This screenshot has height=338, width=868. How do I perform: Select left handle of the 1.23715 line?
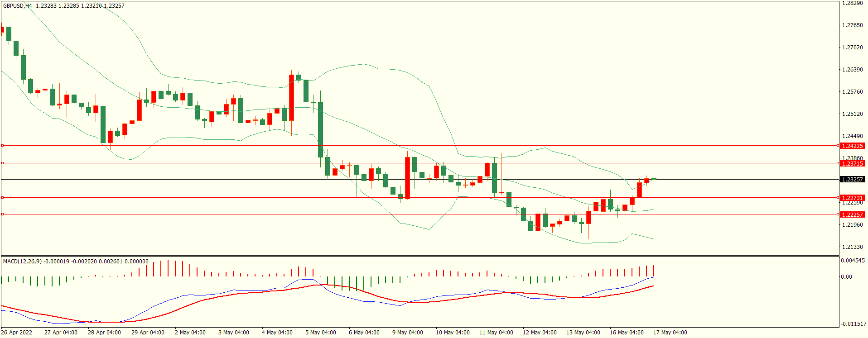click(2, 163)
